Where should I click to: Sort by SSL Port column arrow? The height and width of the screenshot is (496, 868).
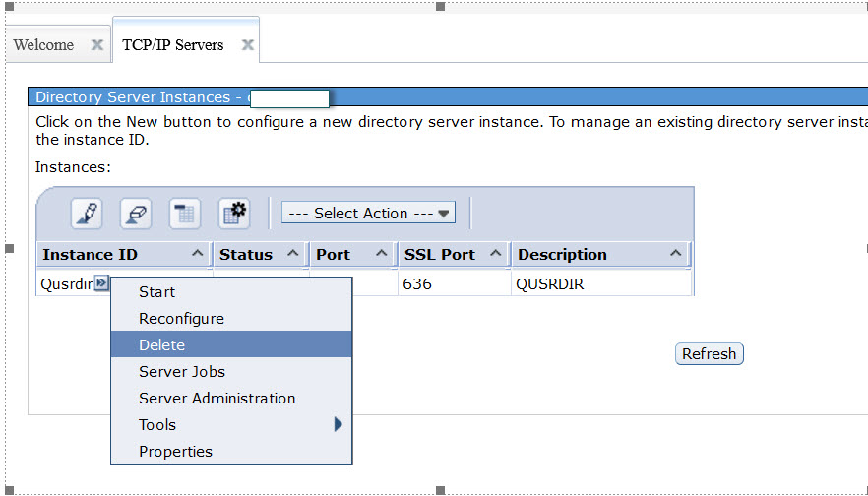coord(494,254)
